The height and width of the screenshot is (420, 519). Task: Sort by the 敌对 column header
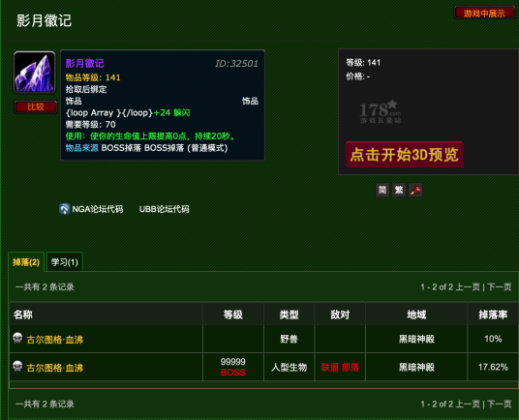click(340, 315)
